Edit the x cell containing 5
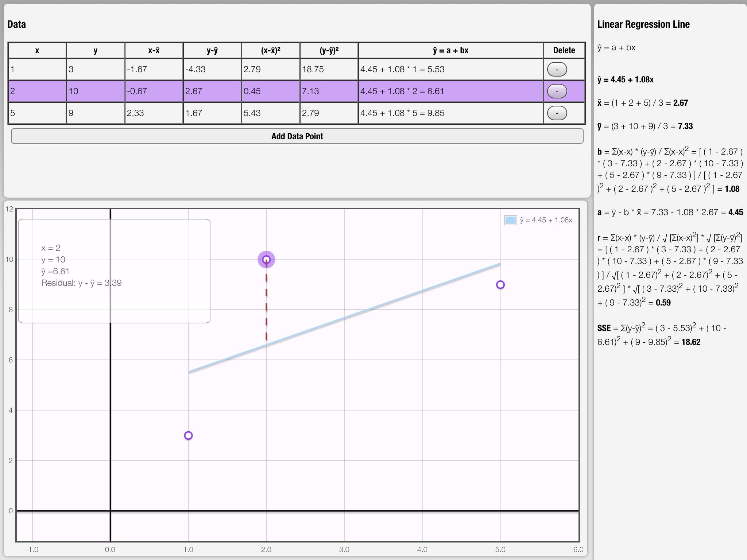Image resolution: width=747 pixels, height=560 pixels. click(37, 113)
